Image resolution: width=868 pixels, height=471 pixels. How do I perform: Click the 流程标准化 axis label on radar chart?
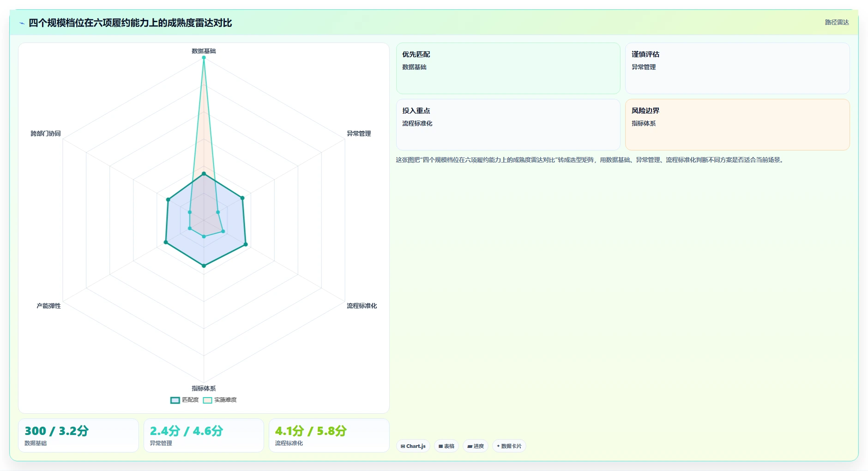click(x=362, y=306)
